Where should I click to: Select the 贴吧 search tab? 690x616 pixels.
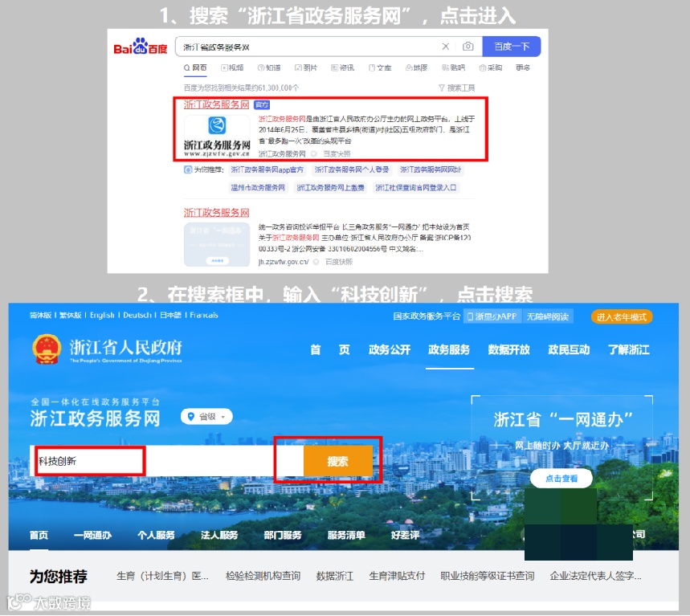[x=453, y=67]
